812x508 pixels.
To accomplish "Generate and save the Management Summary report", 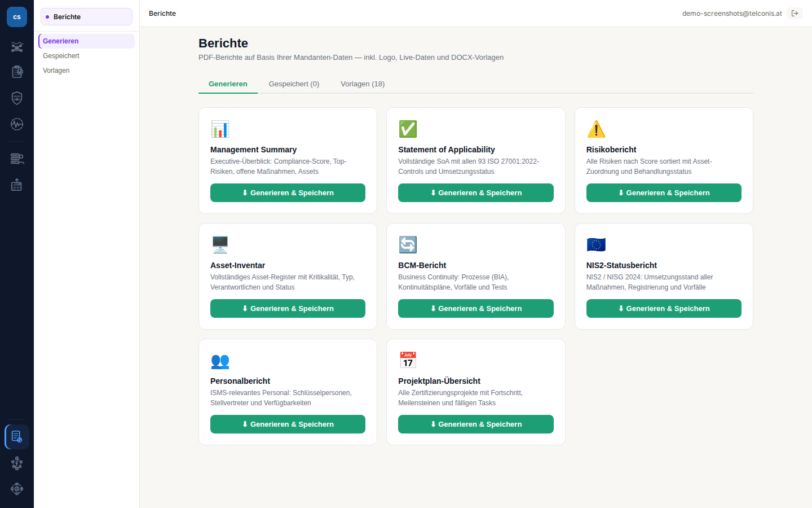I will point(288,192).
